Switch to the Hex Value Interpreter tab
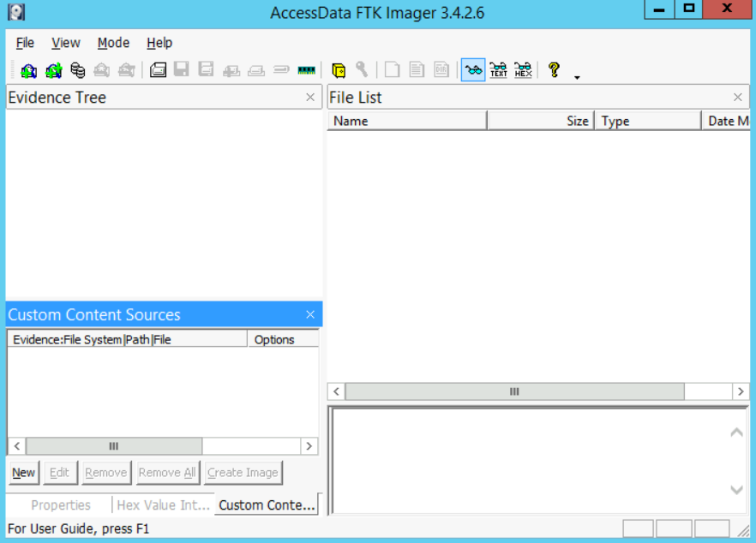This screenshot has height=543, width=756. coord(164,505)
